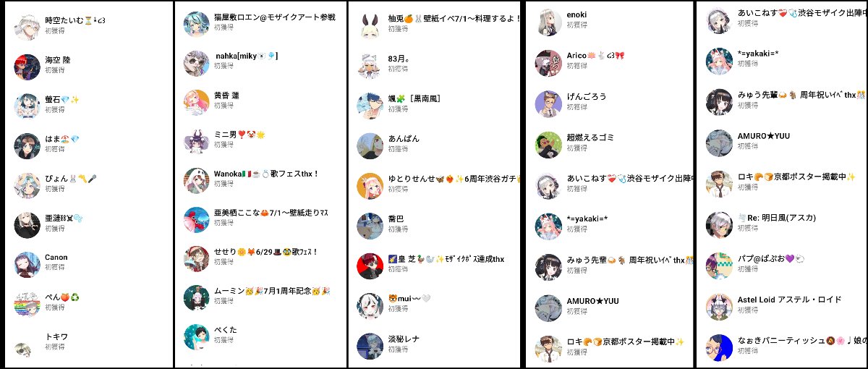Viewport: 868px width, 369px height.
Task: Select the avatar of 柚兎 with rabbit ears
Action: click(x=370, y=26)
